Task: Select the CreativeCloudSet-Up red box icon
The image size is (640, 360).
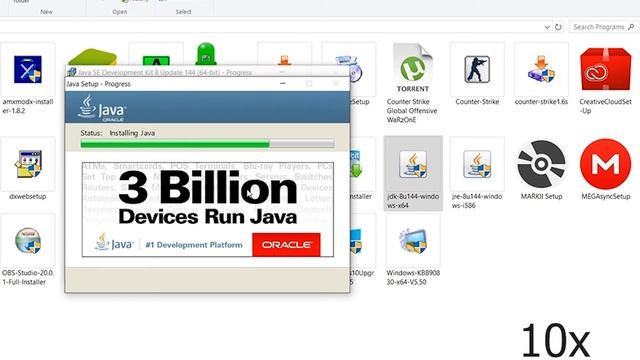Action: [605, 69]
